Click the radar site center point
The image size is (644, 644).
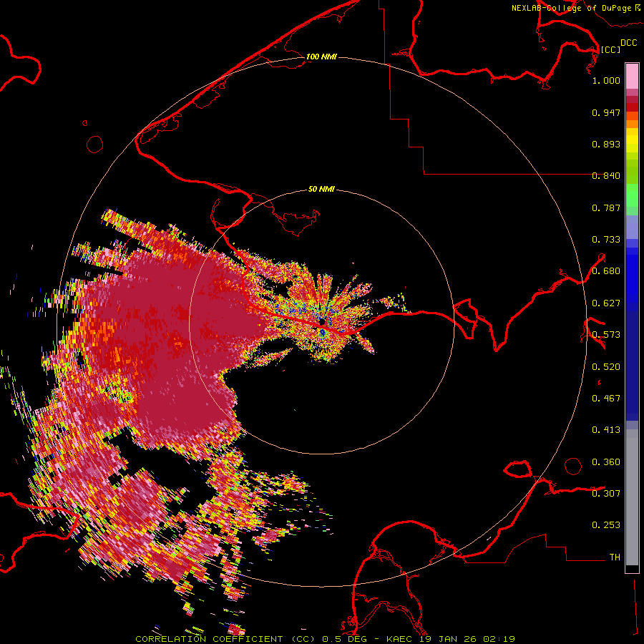[322, 321]
